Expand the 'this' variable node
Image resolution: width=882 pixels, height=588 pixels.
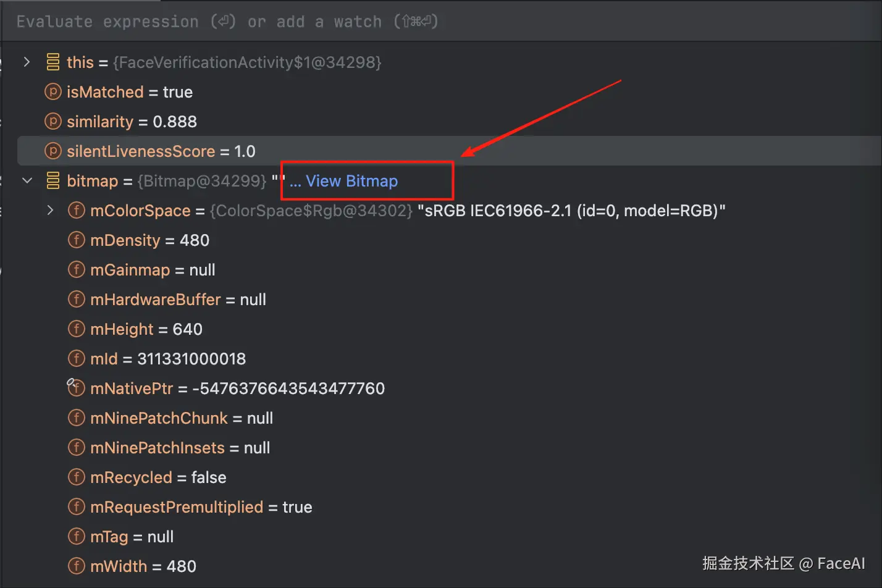tap(27, 62)
